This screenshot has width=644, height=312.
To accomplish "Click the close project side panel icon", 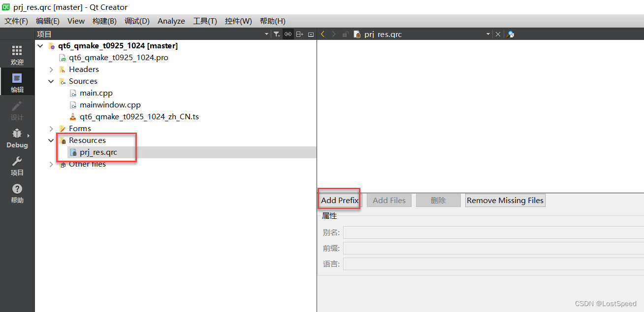I will tap(311, 34).
